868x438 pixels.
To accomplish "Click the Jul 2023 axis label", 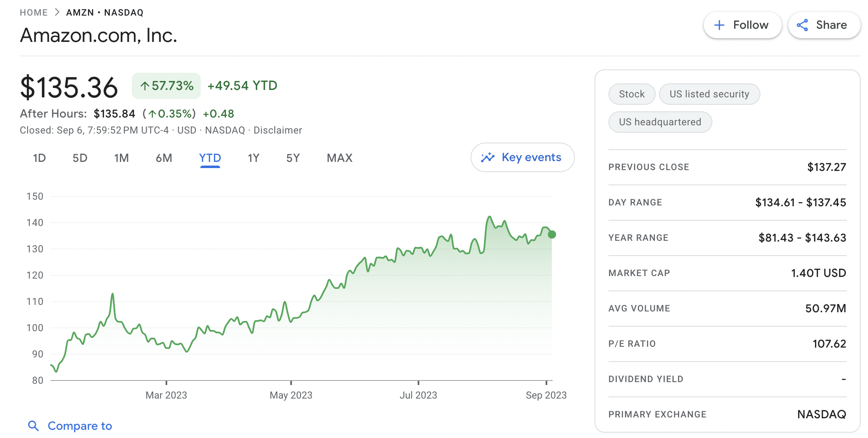I will coord(418,395).
